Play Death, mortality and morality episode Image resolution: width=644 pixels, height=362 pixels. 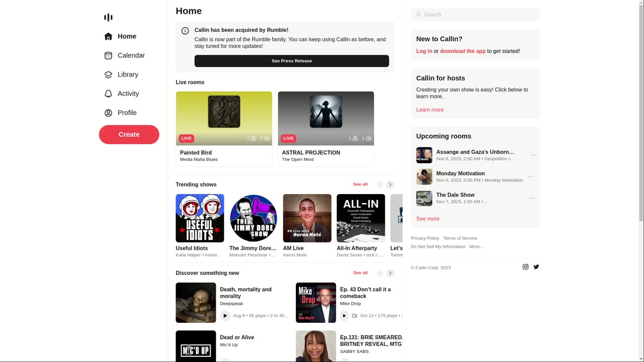225,316
